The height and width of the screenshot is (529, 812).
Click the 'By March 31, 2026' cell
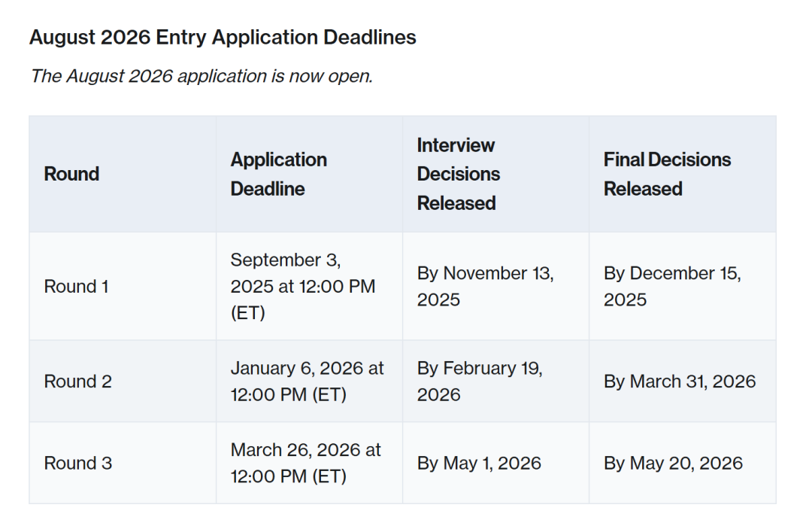679,382
